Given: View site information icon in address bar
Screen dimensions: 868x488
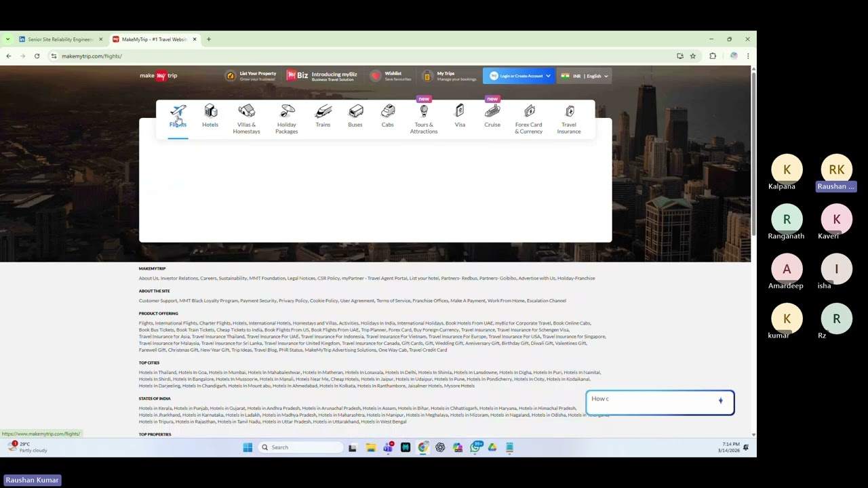Looking at the screenshot, I should [54, 56].
